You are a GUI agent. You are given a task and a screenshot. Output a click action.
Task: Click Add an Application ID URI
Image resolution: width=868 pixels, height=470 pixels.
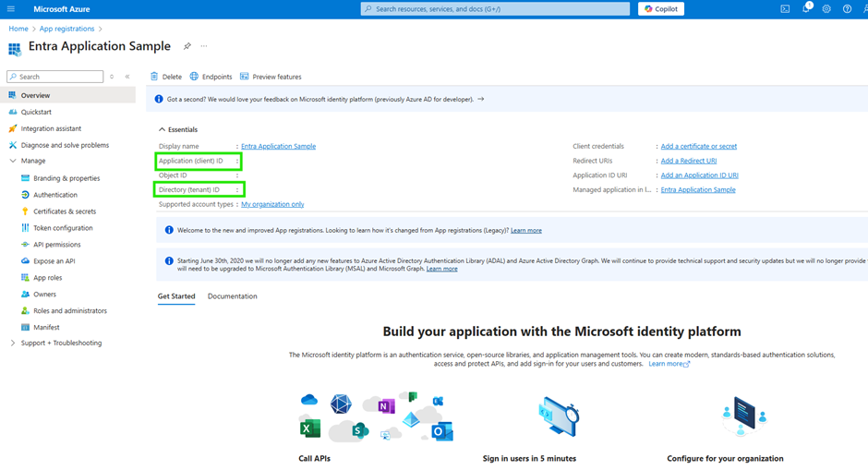coord(700,175)
